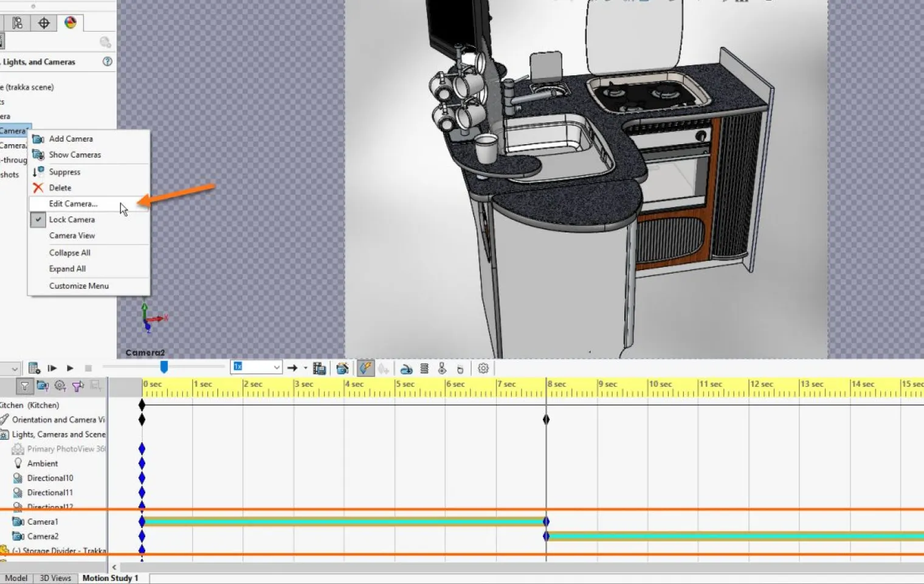Click Lights, Cameras and Scene folder

(58, 434)
